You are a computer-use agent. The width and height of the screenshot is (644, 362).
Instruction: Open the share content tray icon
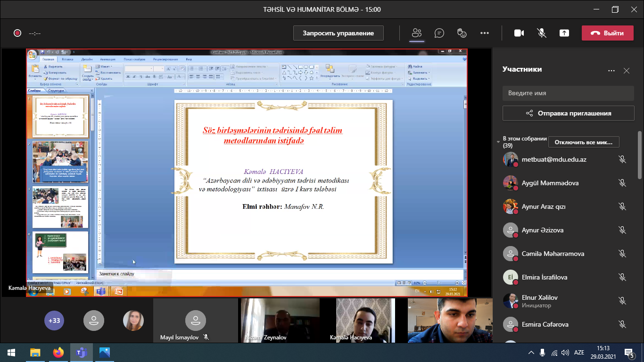(x=564, y=33)
